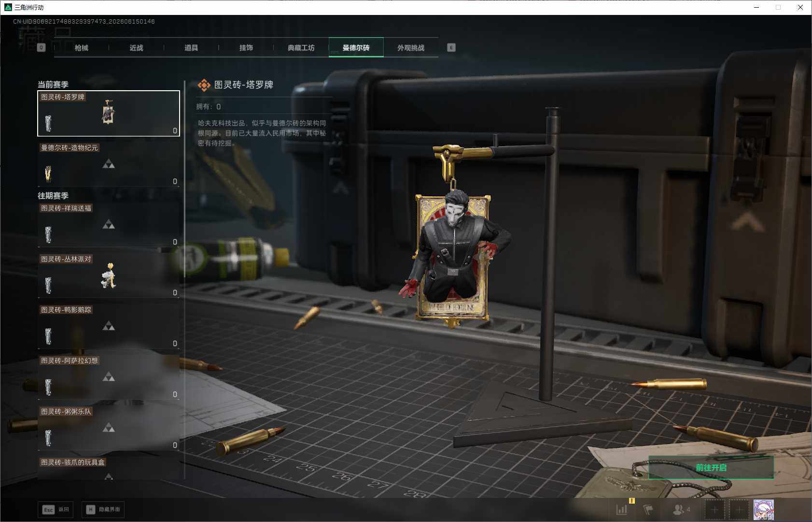The height and width of the screenshot is (522, 812).
Task: Click the brick icon in 塔罗牌 card
Action: [x=48, y=124]
